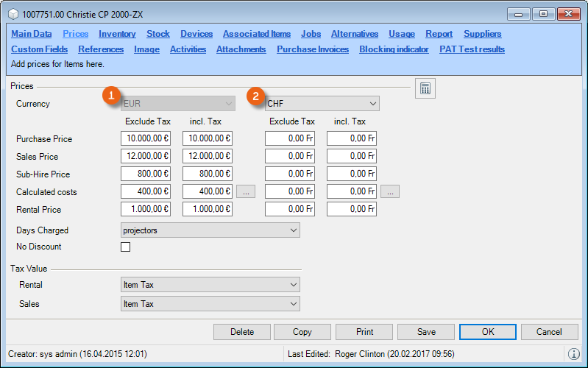Open the Rental tax value dropdown
Viewport: 588px width, 368px height.
tap(210, 285)
